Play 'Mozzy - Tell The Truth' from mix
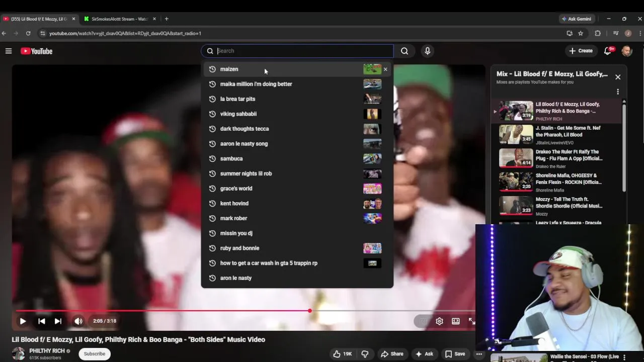Viewport: 644px width, 362px height. pyautogui.click(x=557, y=206)
